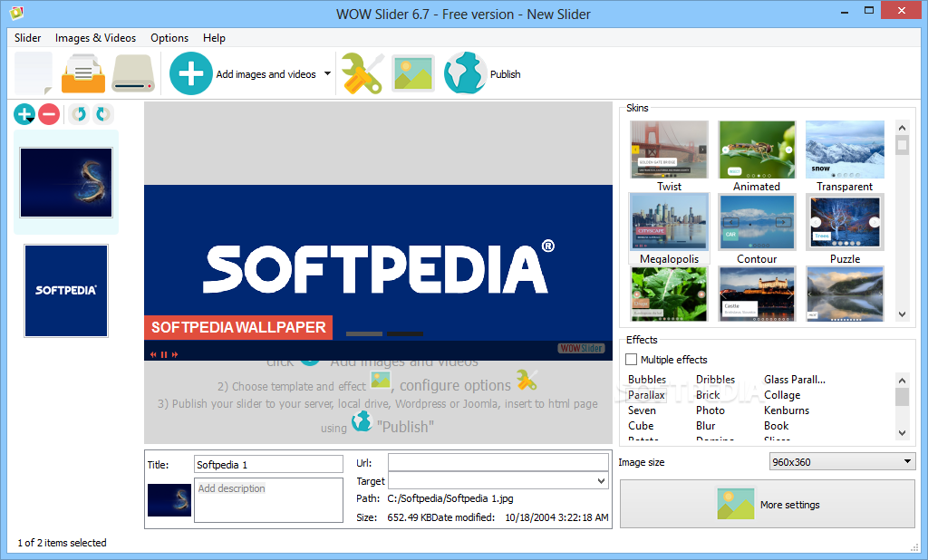Open the Add images and videos dropdown arrow
The height and width of the screenshot is (560, 928).
click(327, 74)
